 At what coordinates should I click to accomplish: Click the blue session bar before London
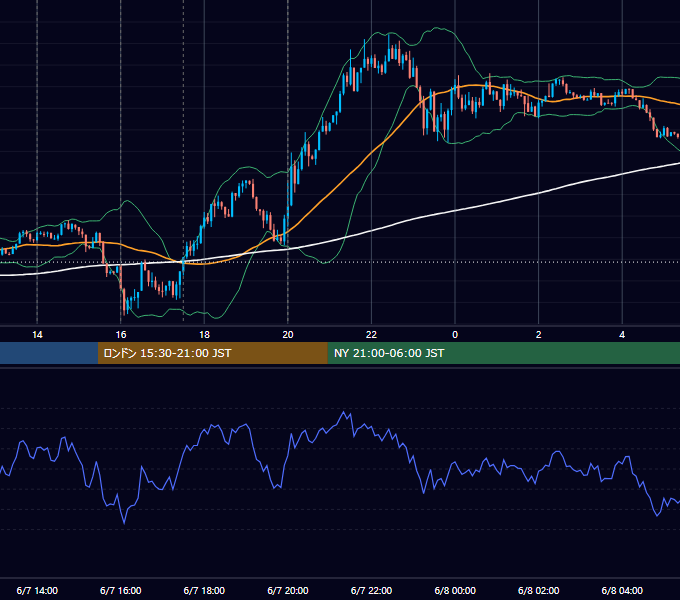point(49,353)
